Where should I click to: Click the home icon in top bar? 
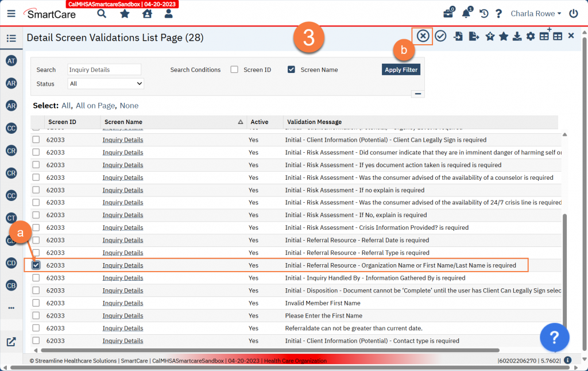(x=147, y=13)
